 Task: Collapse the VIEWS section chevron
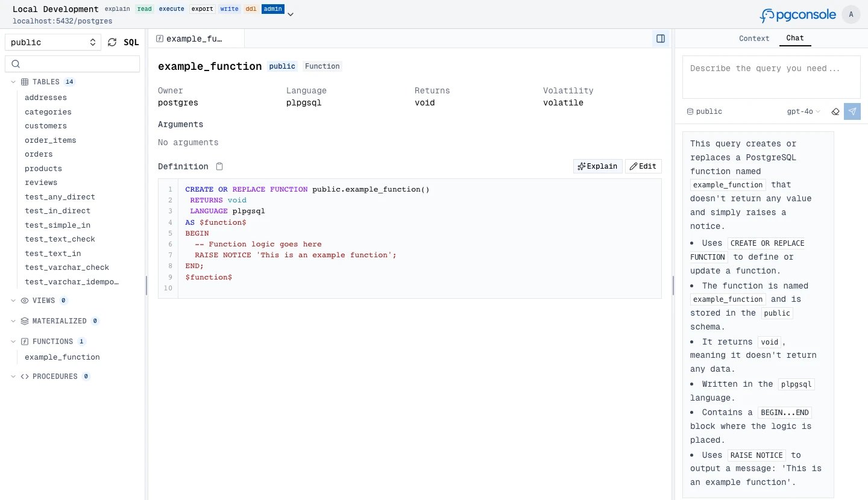click(x=13, y=301)
